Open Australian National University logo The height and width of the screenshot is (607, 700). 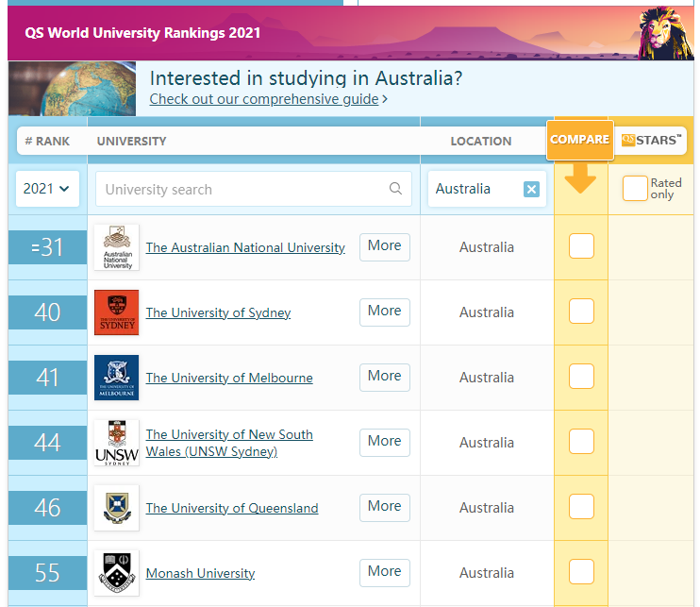(117, 247)
